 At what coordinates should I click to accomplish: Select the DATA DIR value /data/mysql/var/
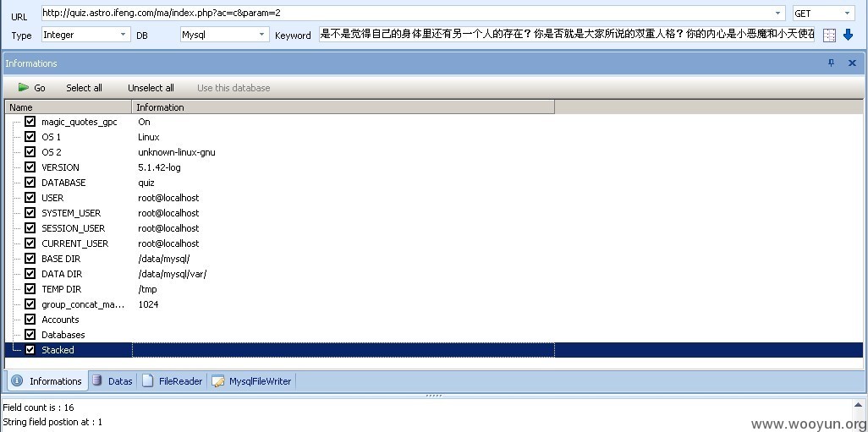tap(172, 274)
